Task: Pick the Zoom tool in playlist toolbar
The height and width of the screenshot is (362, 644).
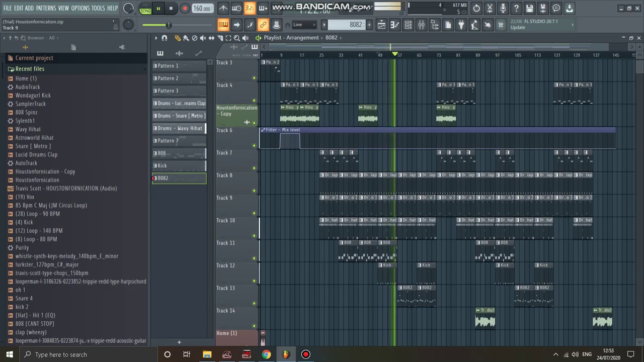Action: pos(237,38)
